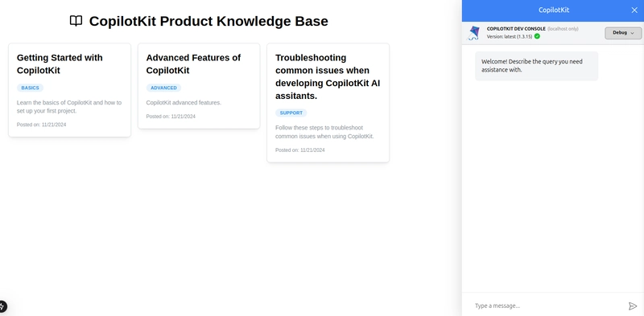Viewport: 644px width, 316px height.
Task: Open the round lightning-bolt dev indicator icon
Action: (x=2, y=306)
